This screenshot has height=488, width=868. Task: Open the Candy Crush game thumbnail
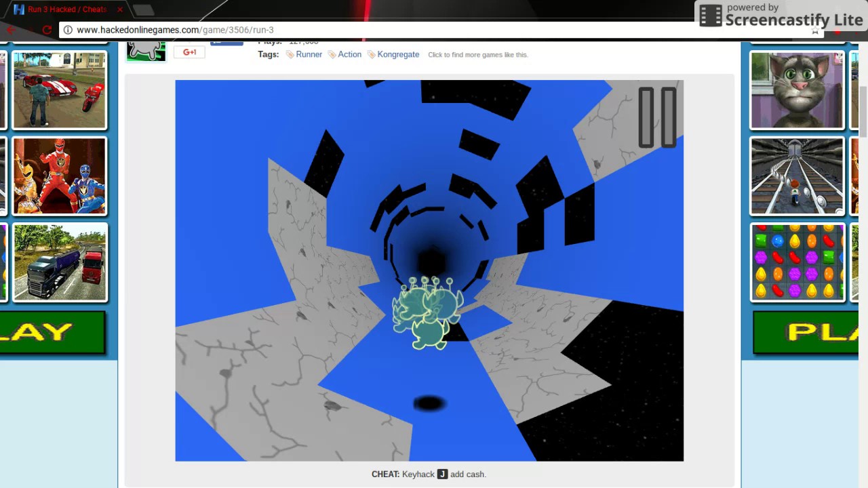coord(797,262)
